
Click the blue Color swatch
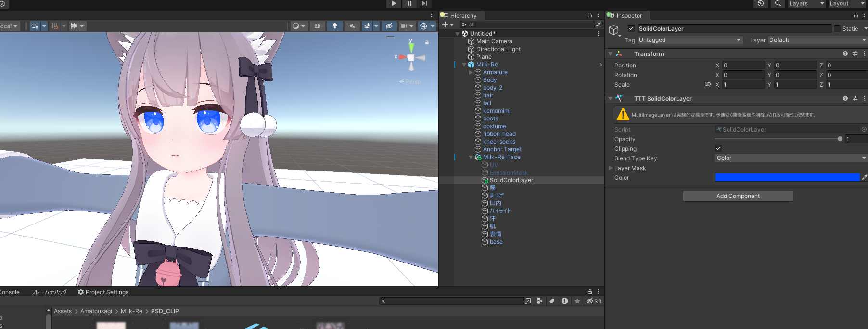pyautogui.click(x=787, y=177)
